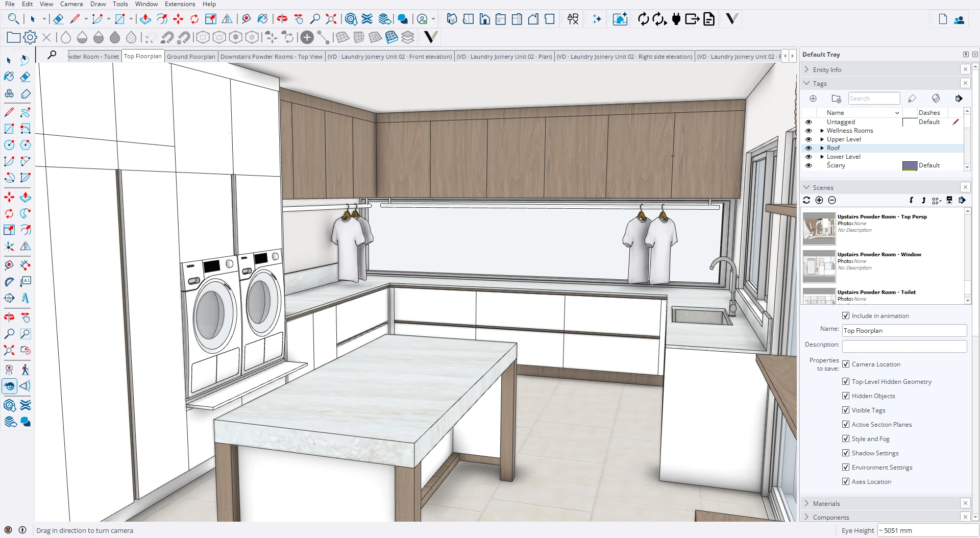Click the round plus icon in second toolbar
This screenshot has height=538, width=980.
click(x=307, y=37)
